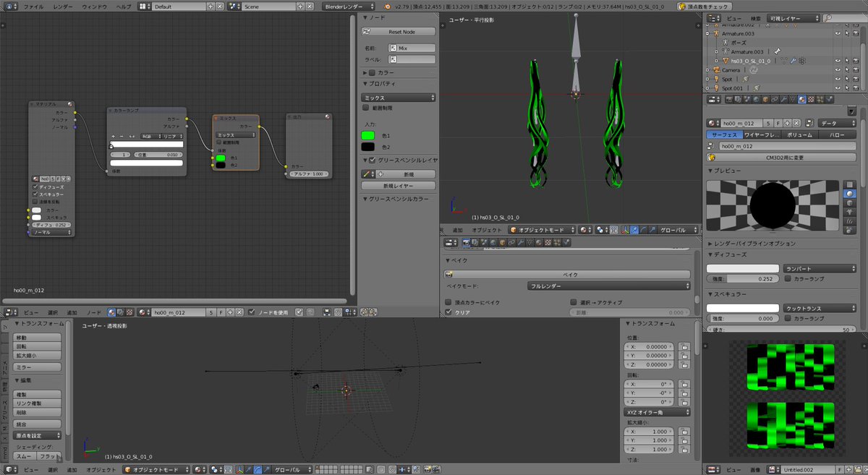Select scale manipulator in upper 3D view
Image resolution: width=868 pixels, height=475 pixels.
(652, 230)
